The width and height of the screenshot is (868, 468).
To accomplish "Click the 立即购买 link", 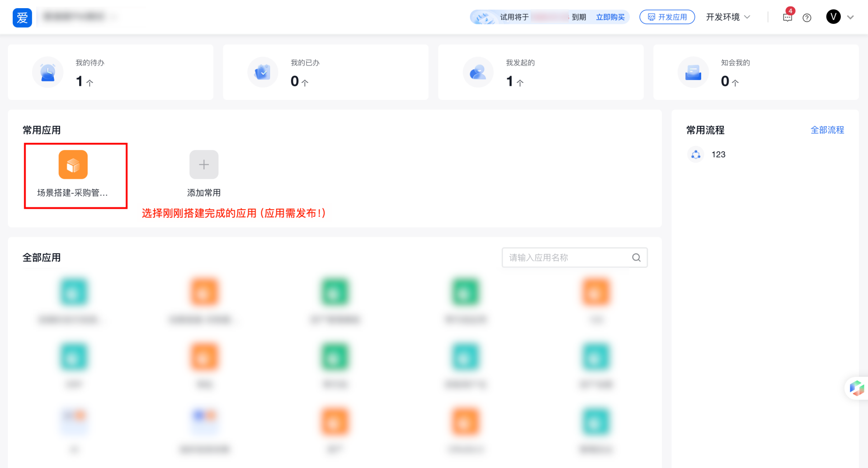I will coord(610,17).
